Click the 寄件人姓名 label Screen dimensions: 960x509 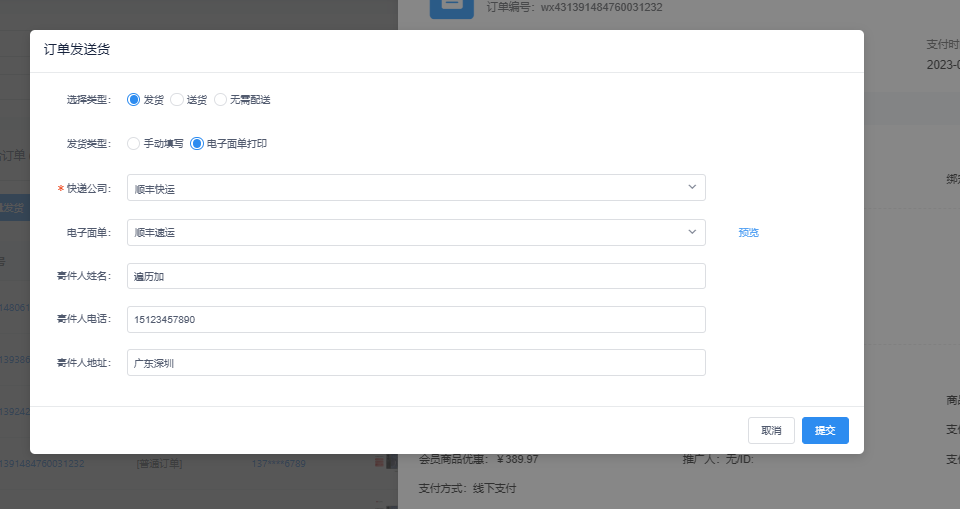[84, 276]
